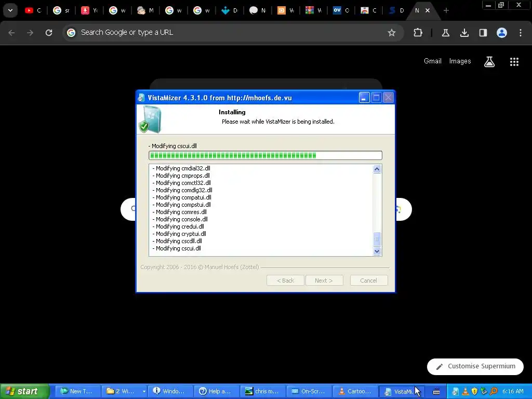Screen dimensions: 532x399
Task: Click the install log scroll up arrow
Action: click(x=377, y=169)
